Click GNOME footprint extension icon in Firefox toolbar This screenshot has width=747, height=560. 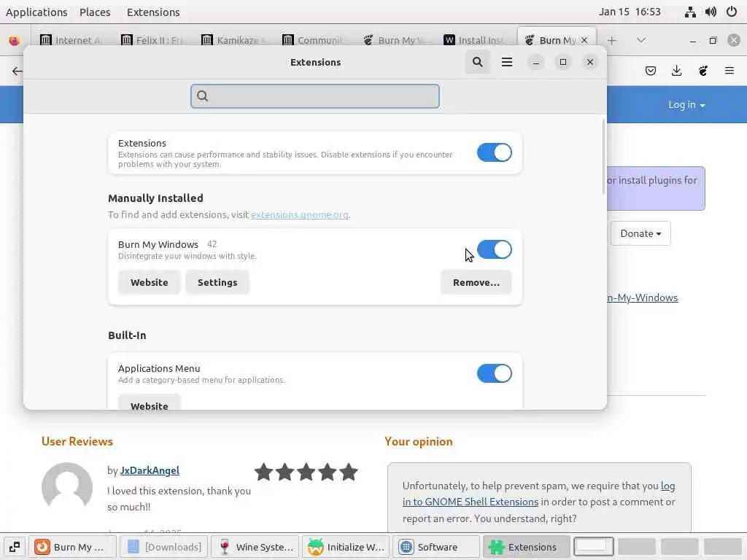click(x=703, y=71)
